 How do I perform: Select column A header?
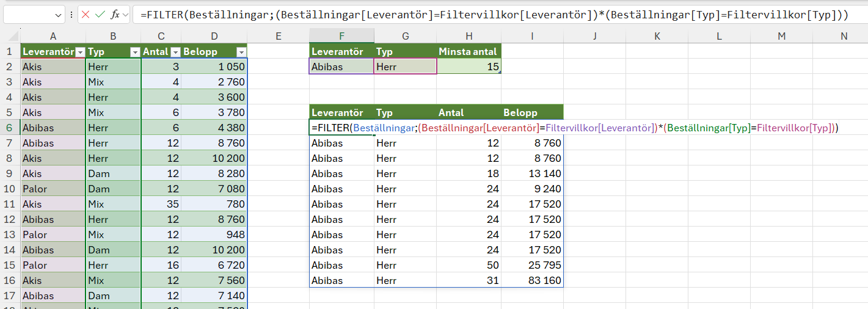[x=53, y=36]
